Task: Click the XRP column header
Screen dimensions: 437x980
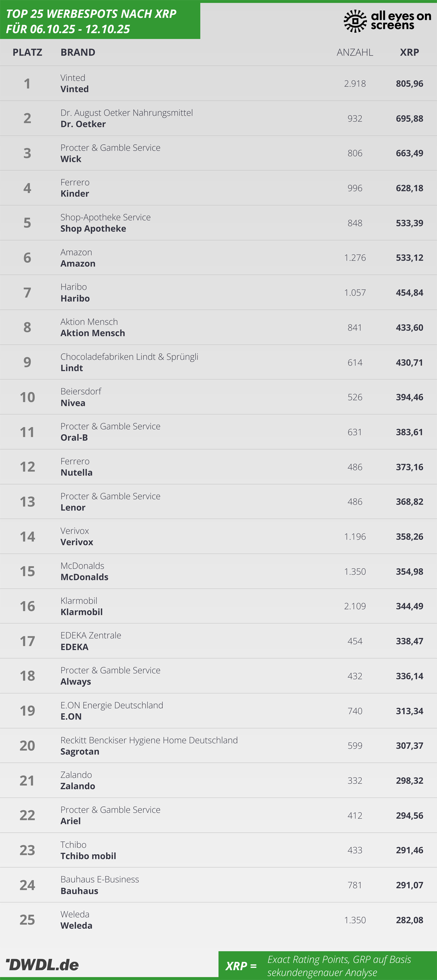Action: (x=409, y=52)
